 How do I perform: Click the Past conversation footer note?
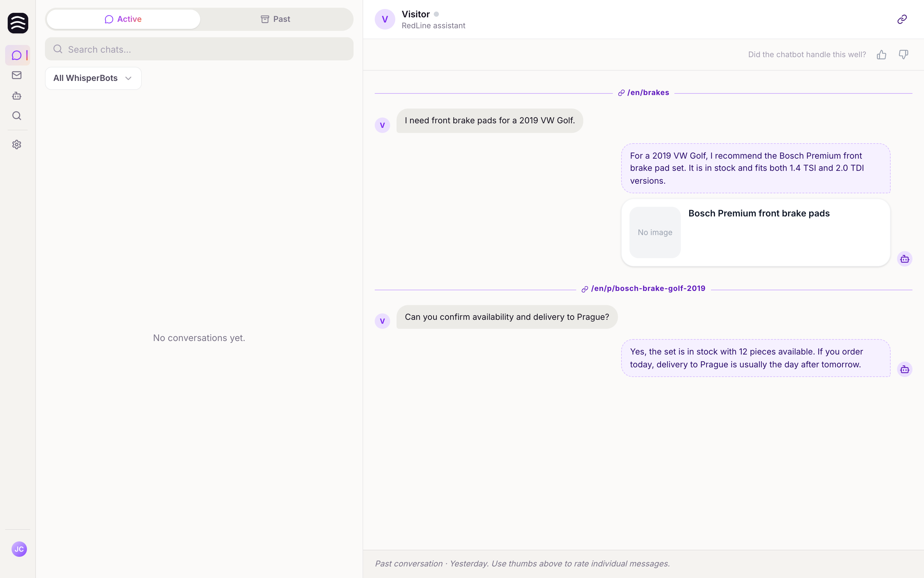click(522, 564)
